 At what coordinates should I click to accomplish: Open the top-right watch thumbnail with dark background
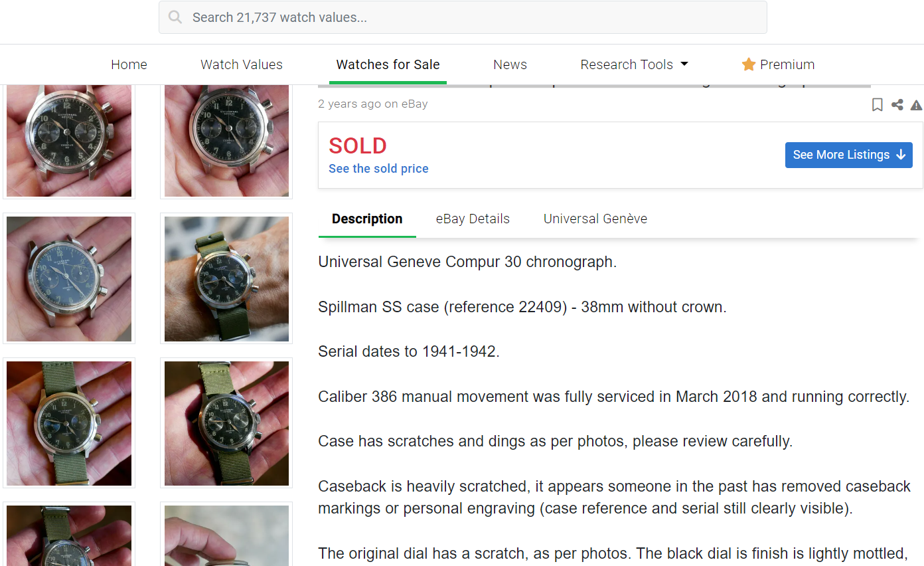pos(226,141)
